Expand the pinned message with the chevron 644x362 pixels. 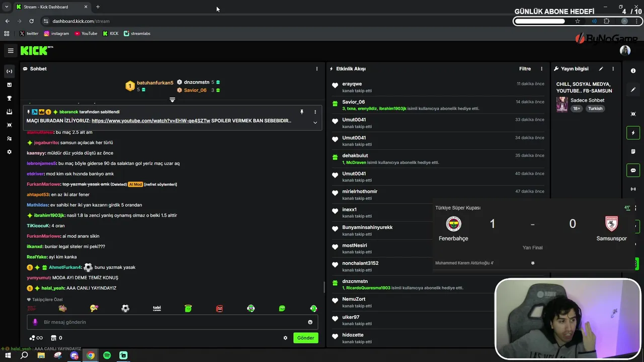point(315,122)
